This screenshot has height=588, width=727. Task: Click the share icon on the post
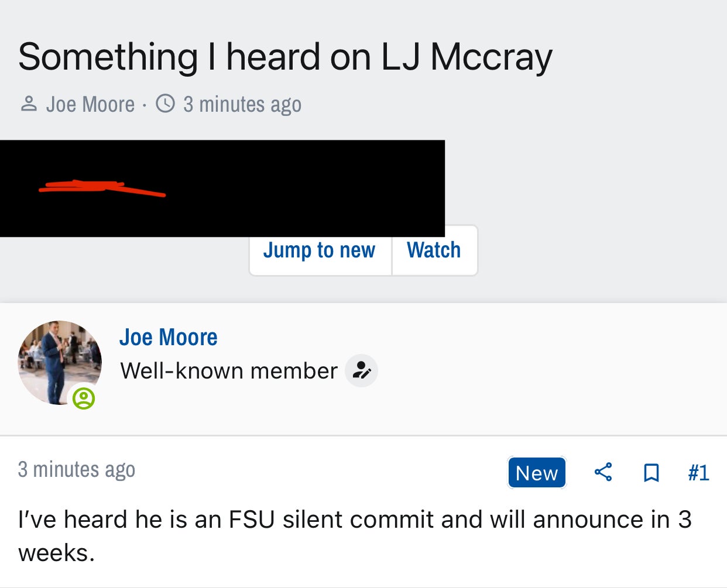[x=603, y=472]
